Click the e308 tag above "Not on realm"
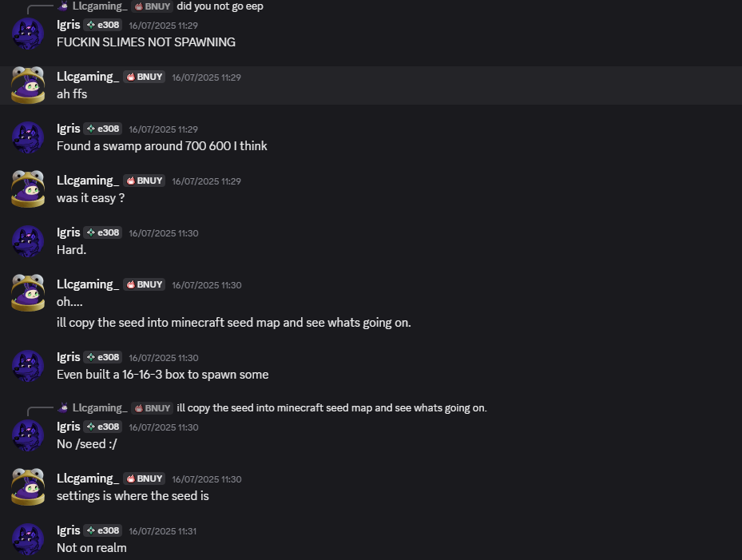The width and height of the screenshot is (742, 560). (x=103, y=530)
